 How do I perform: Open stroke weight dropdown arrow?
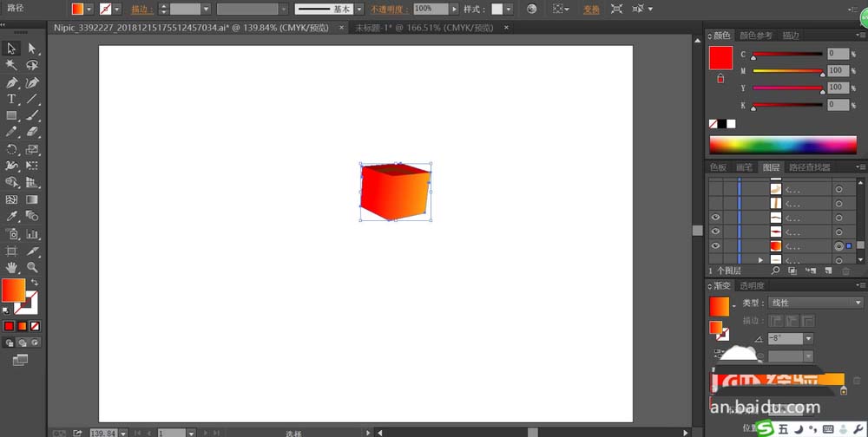pyautogui.click(x=206, y=9)
